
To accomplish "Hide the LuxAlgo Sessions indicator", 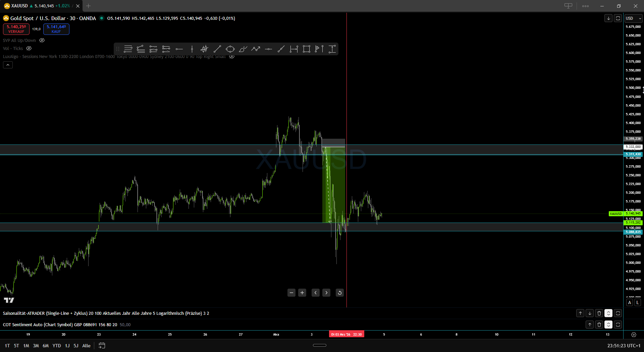I will coord(231,56).
